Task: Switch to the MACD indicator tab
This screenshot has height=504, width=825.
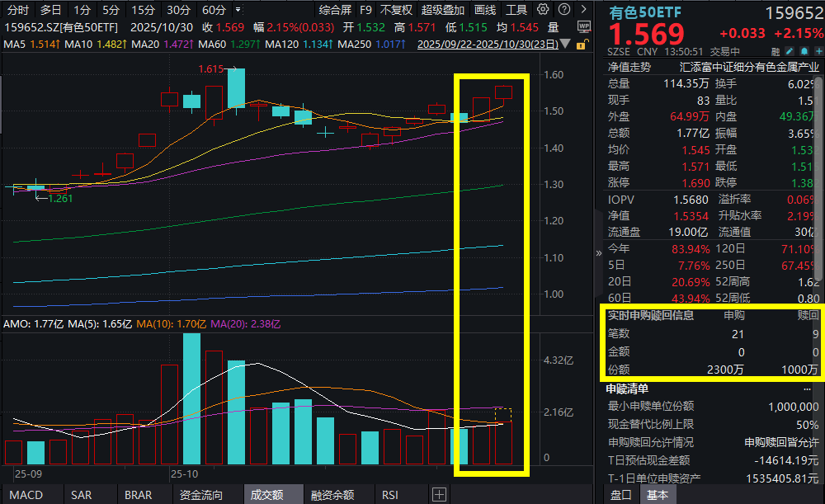Action: [27, 495]
